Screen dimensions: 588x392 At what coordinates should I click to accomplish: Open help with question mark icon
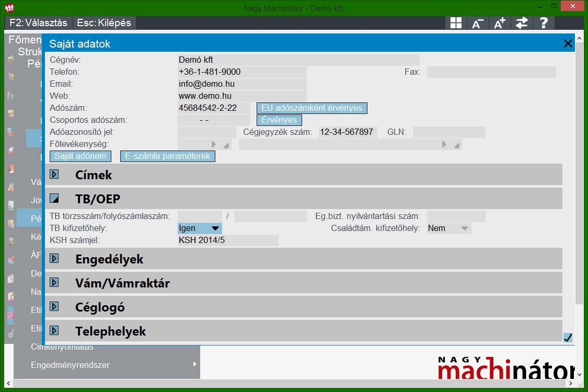pyautogui.click(x=544, y=23)
